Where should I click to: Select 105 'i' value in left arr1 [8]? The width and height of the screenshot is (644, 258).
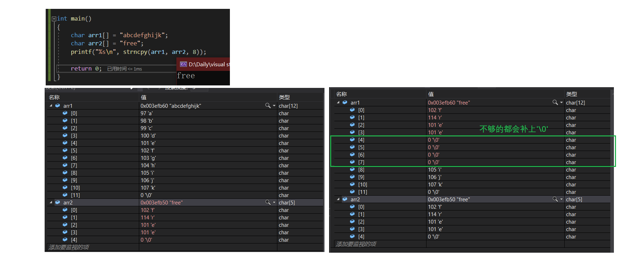[x=147, y=173]
